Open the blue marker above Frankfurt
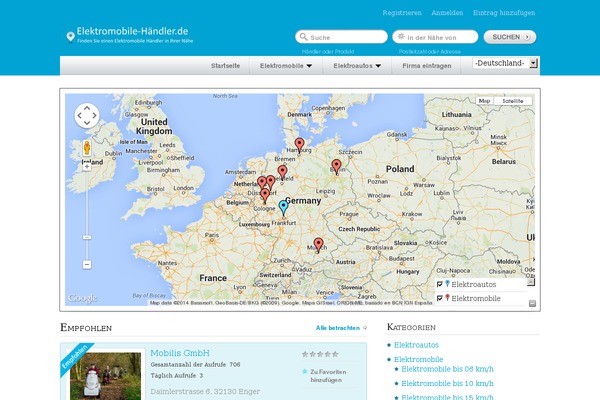Viewport: 600px width, 400px height. (x=283, y=208)
